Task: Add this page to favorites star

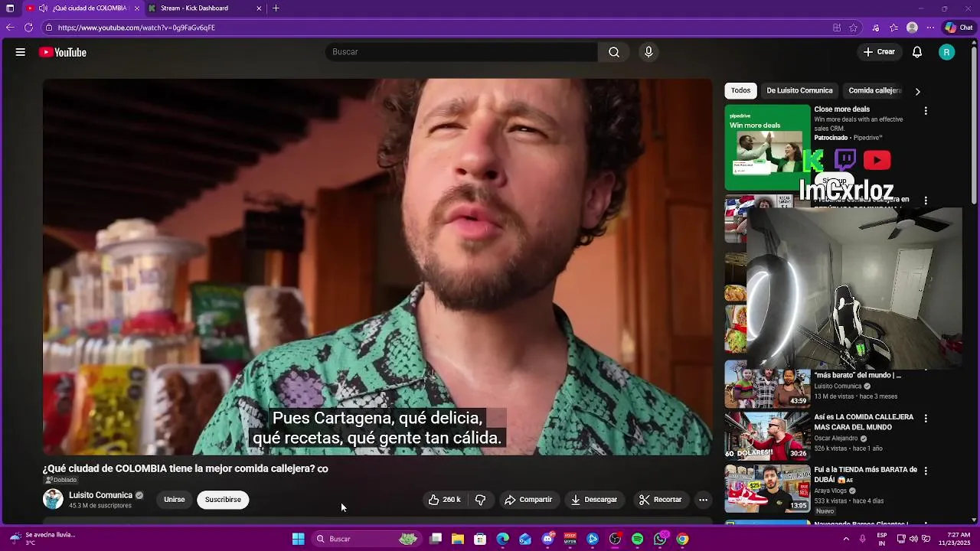Action: [853, 28]
